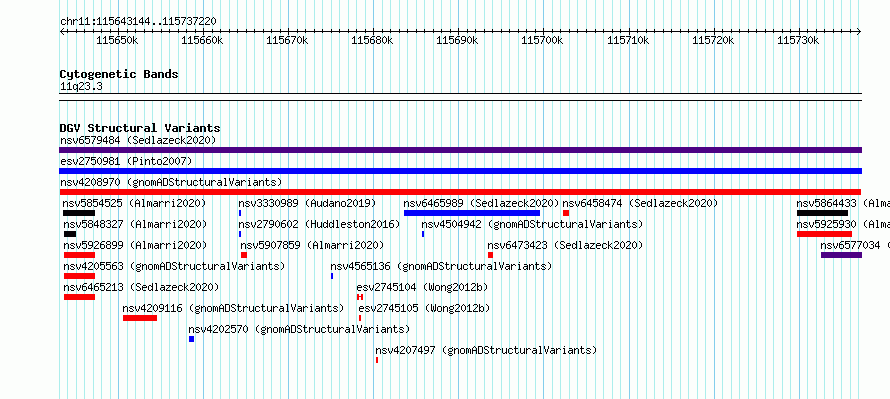The image size is (890, 399).
Task: Open nsv4504942 (gnomADStructuralVariants) label
Action: (532, 224)
